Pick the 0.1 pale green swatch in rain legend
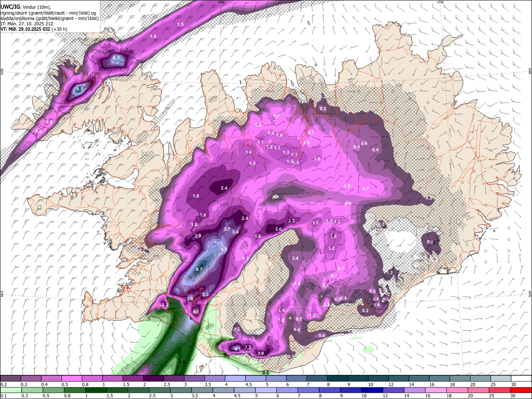 [10, 390]
